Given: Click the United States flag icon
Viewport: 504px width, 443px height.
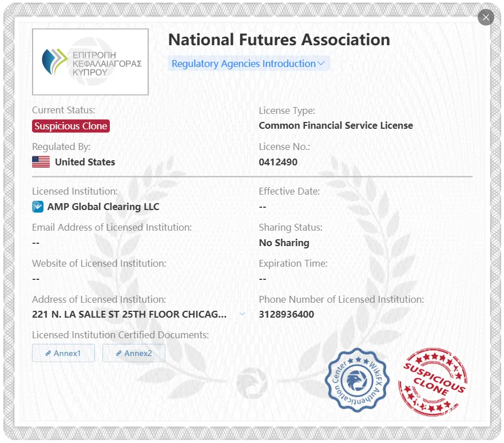Looking at the screenshot, I should (41, 162).
